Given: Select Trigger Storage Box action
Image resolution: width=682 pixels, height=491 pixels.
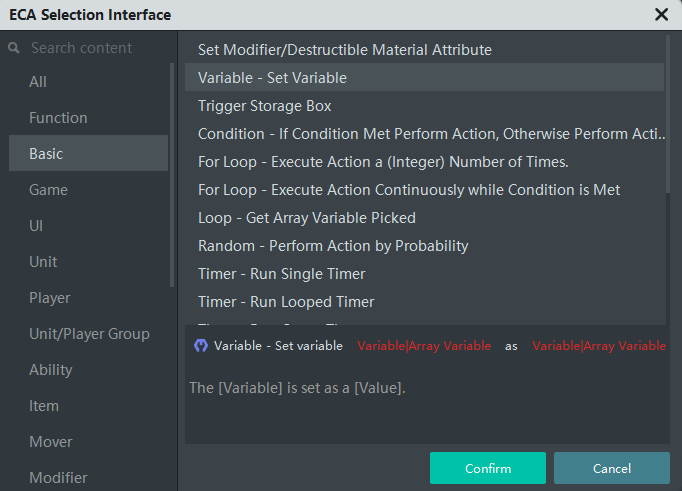Looking at the screenshot, I should coord(425,106).
